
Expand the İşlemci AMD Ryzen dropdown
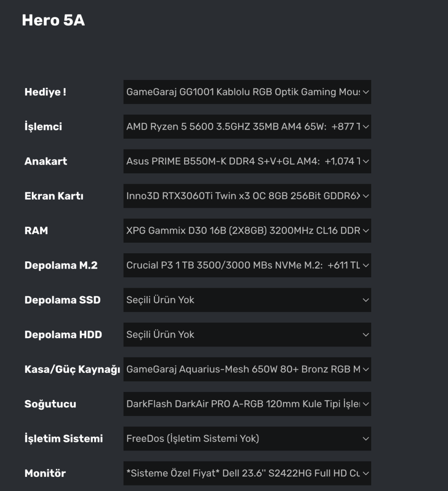point(247,126)
